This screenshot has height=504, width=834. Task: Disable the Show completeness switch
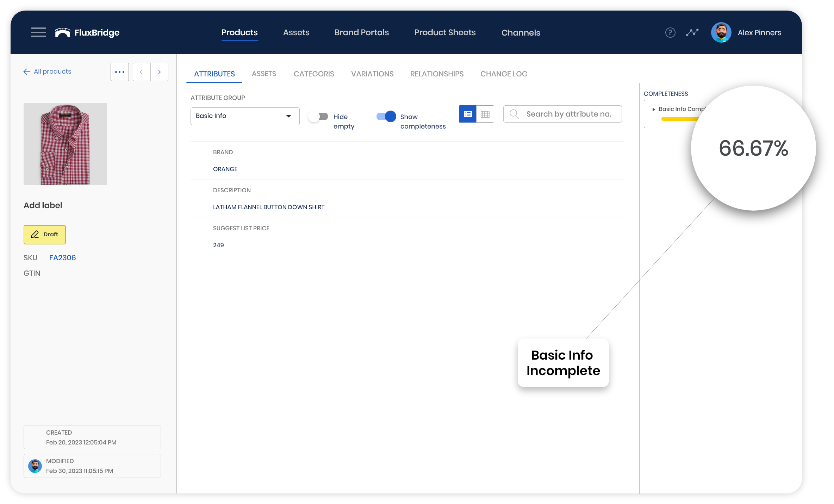point(386,117)
